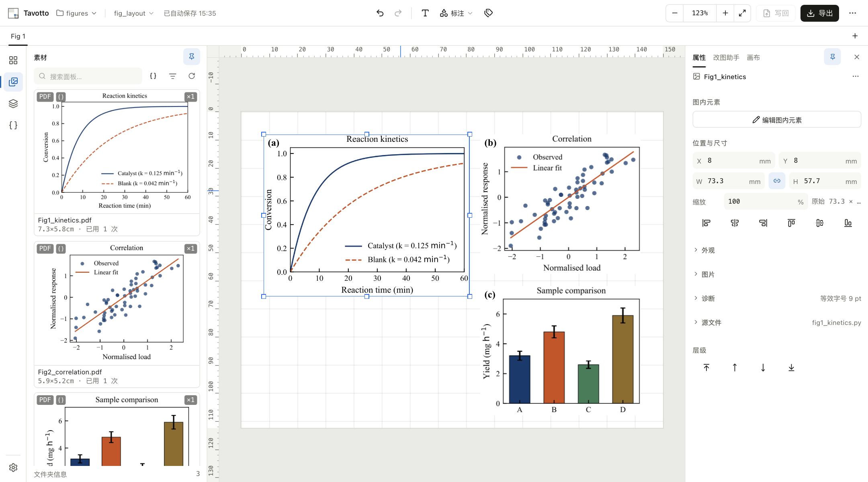This screenshot has width=868, height=482.
Task: Click the Y position input field
Action: [x=820, y=161]
